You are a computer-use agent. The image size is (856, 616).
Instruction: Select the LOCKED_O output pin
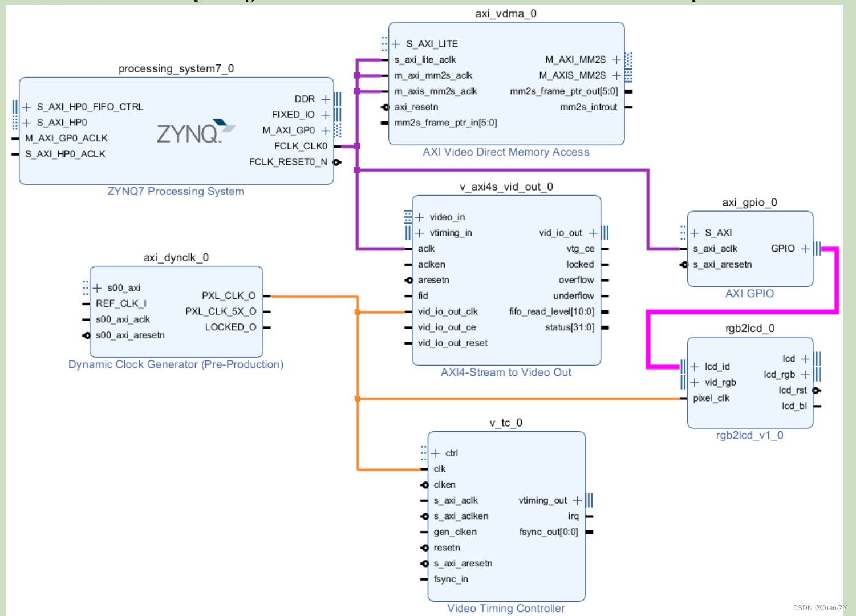coord(230,327)
